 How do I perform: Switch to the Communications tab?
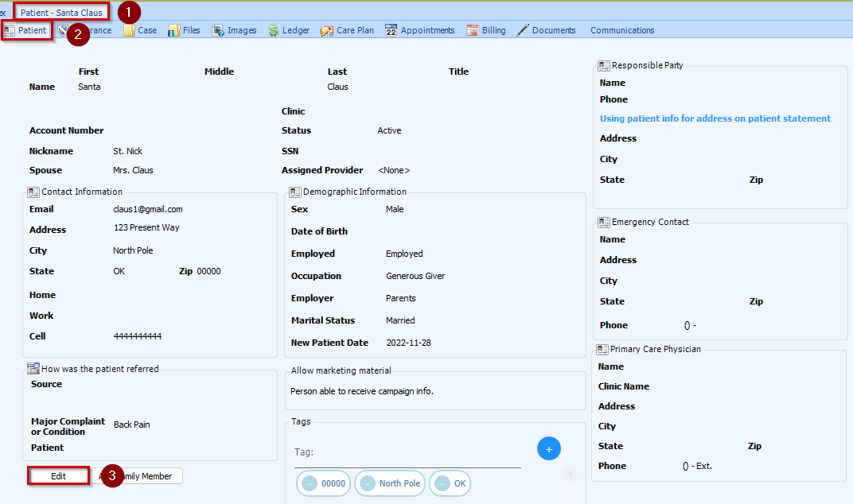(622, 30)
